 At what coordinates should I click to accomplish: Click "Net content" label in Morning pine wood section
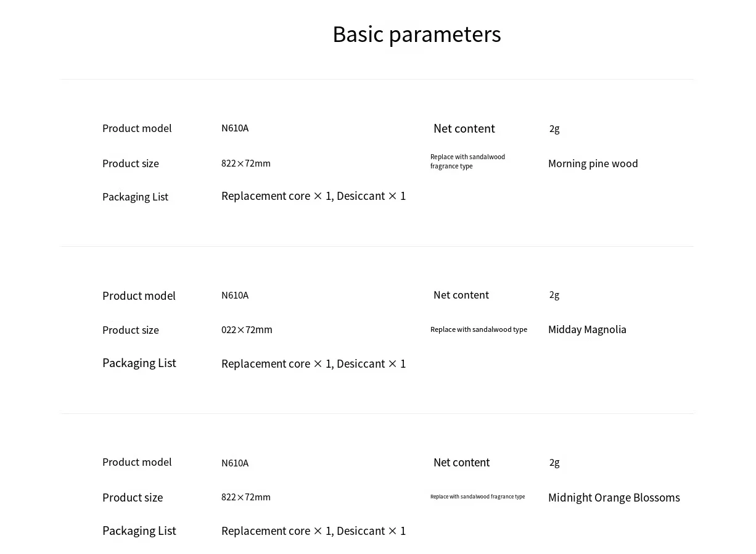click(x=464, y=128)
